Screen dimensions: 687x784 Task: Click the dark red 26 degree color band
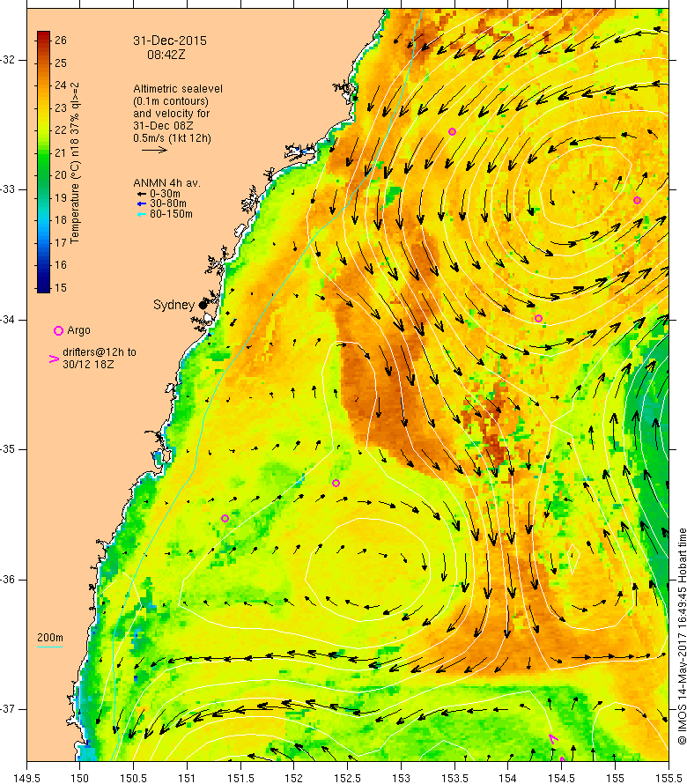pyautogui.click(x=43, y=37)
